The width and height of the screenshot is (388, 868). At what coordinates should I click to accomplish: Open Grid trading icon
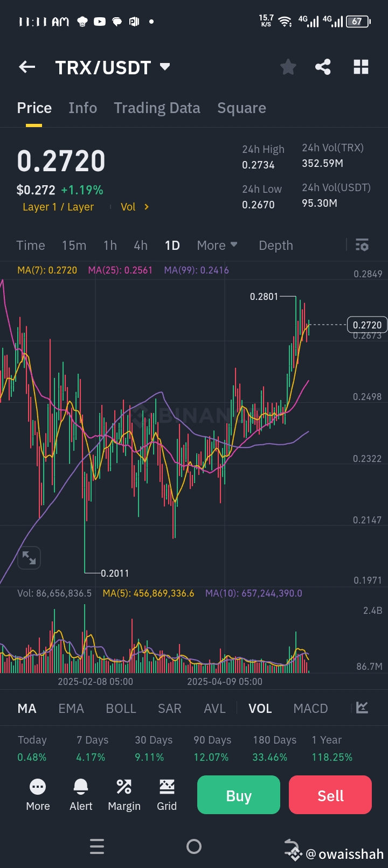[x=167, y=794]
